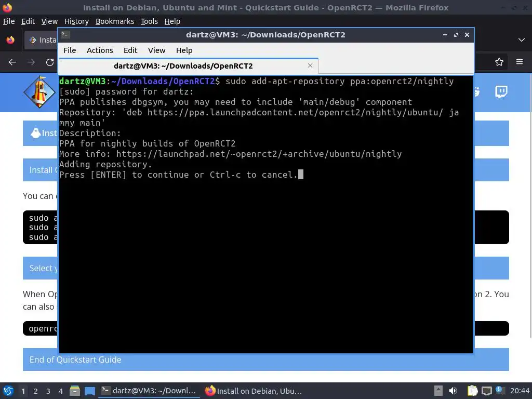
Task: Close the terminal tab with its X
Action: [310, 65]
